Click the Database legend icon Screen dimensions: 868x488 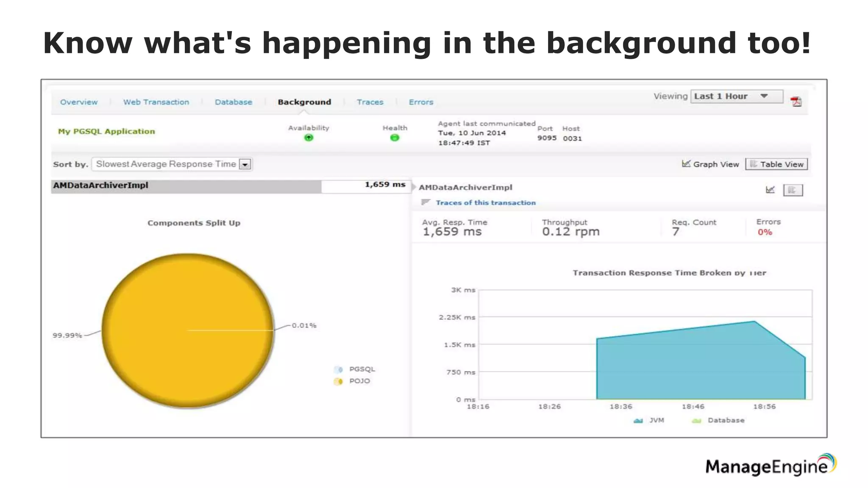click(696, 420)
